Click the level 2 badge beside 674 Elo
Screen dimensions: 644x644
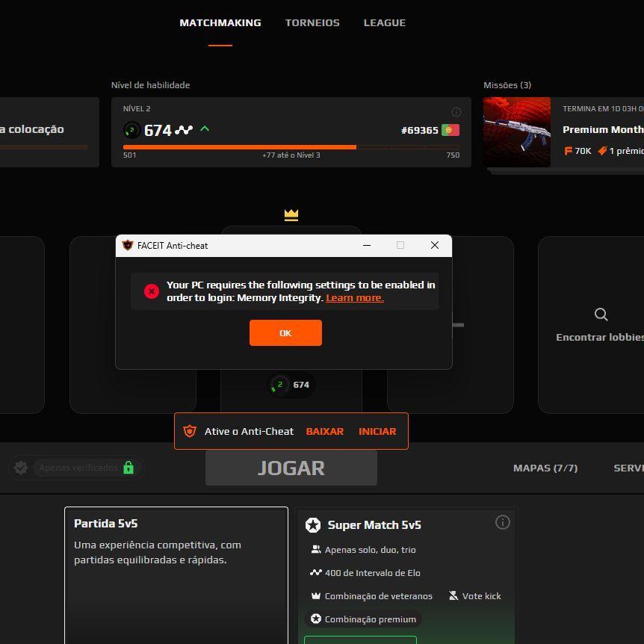[x=131, y=130]
